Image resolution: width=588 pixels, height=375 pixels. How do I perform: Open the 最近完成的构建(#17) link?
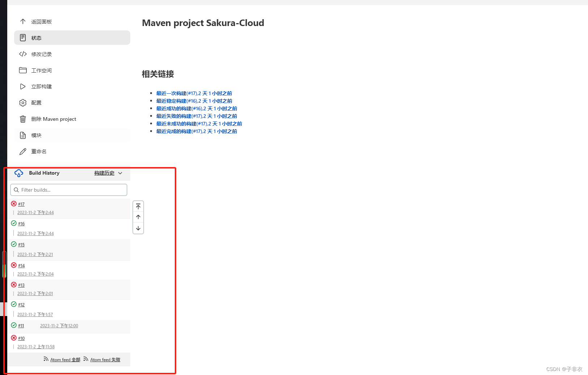(x=196, y=131)
